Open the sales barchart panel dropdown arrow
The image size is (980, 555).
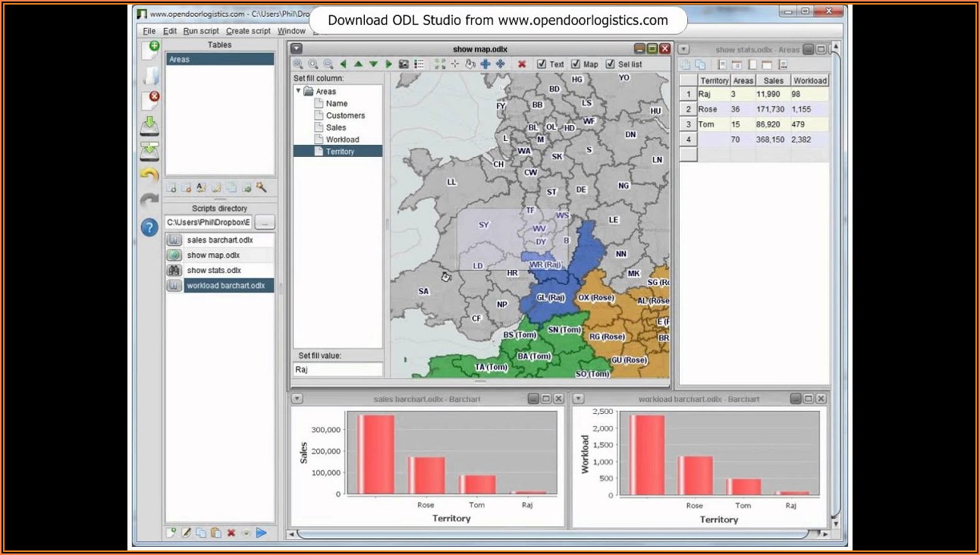(297, 399)
